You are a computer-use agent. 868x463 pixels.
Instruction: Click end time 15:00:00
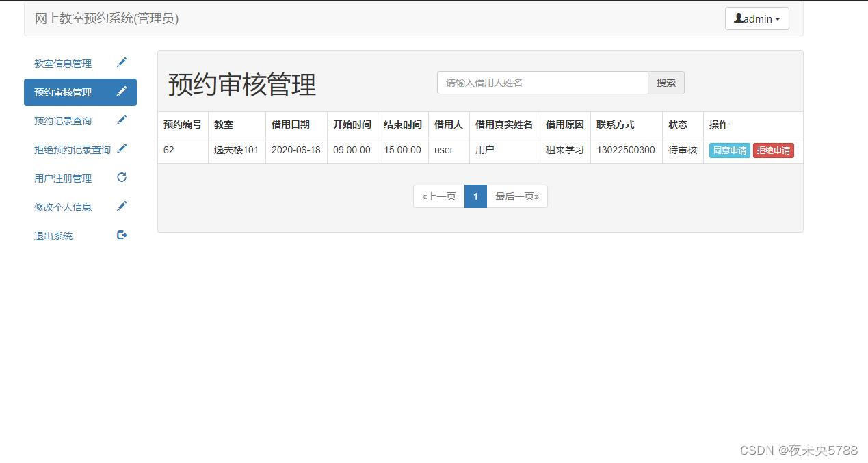(x=403, y=150)
